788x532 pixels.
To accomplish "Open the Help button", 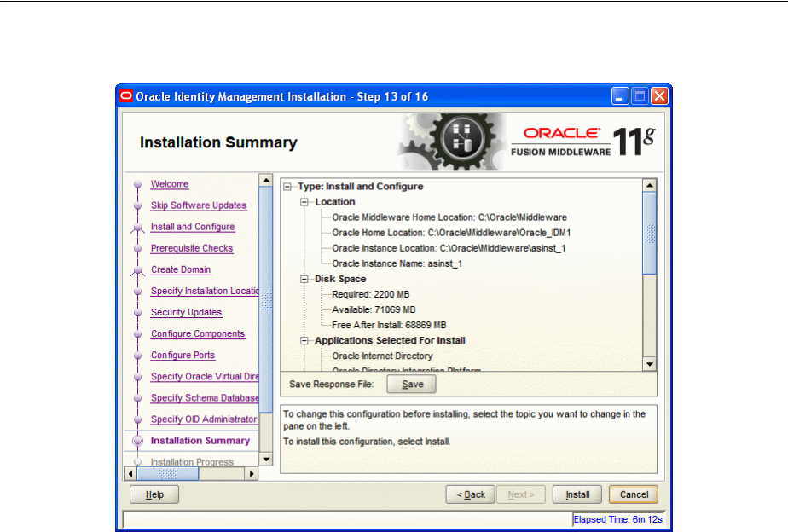I will click(x=154, y=494).
